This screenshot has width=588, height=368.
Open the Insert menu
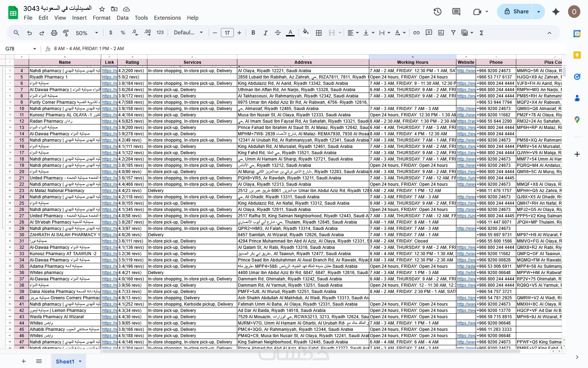(x=79, y=18)
